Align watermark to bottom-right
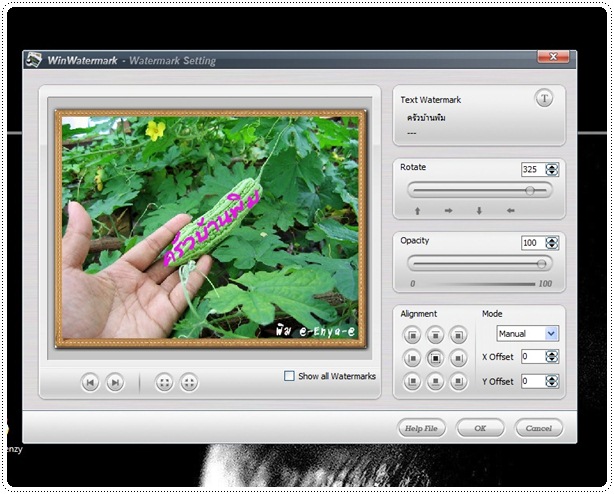The width and height of the screenshot is (614, 494). (x=458, y=381)
